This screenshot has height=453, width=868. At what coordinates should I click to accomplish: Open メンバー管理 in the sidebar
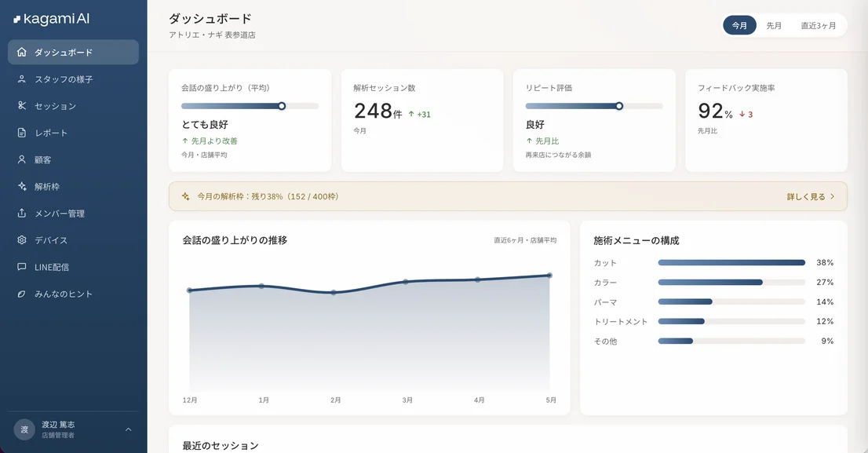(73, 214)
